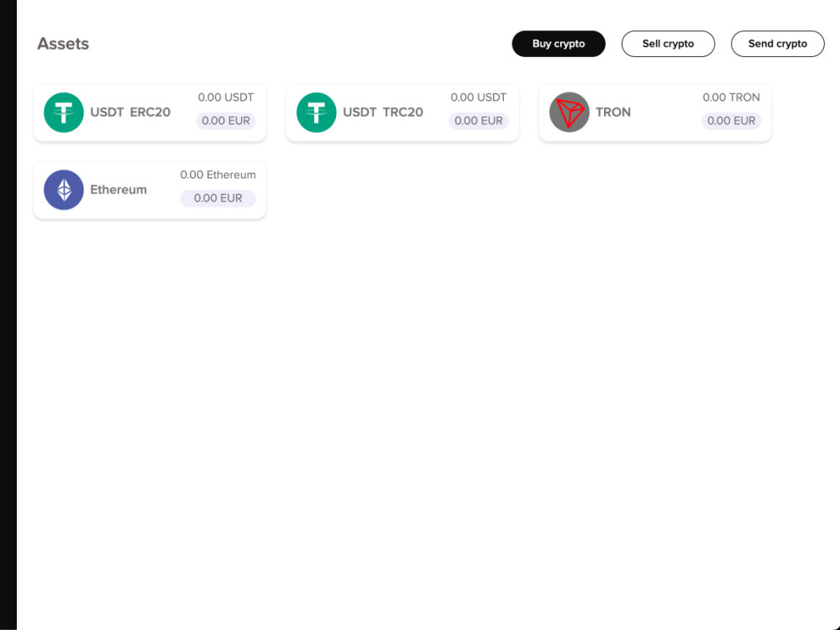Click the 0.00 EUR badge on Ethereum card
This screenshot has width=840, height=630.
pyautogui.click(x=218, y=198)
